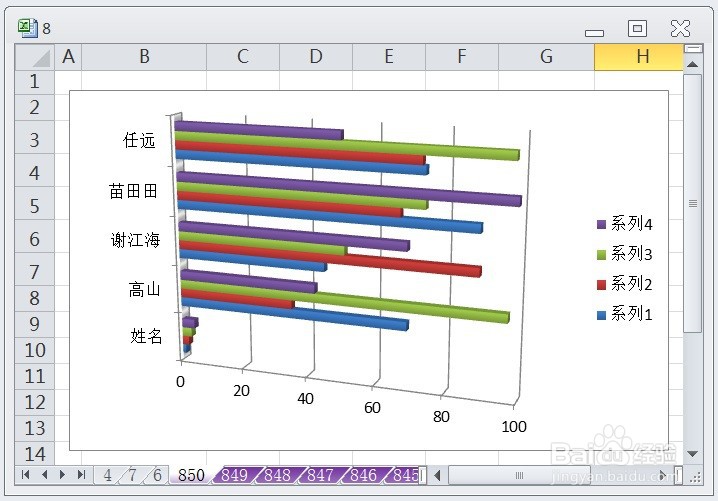Switch to sheet tab 4

click(108, 475)
